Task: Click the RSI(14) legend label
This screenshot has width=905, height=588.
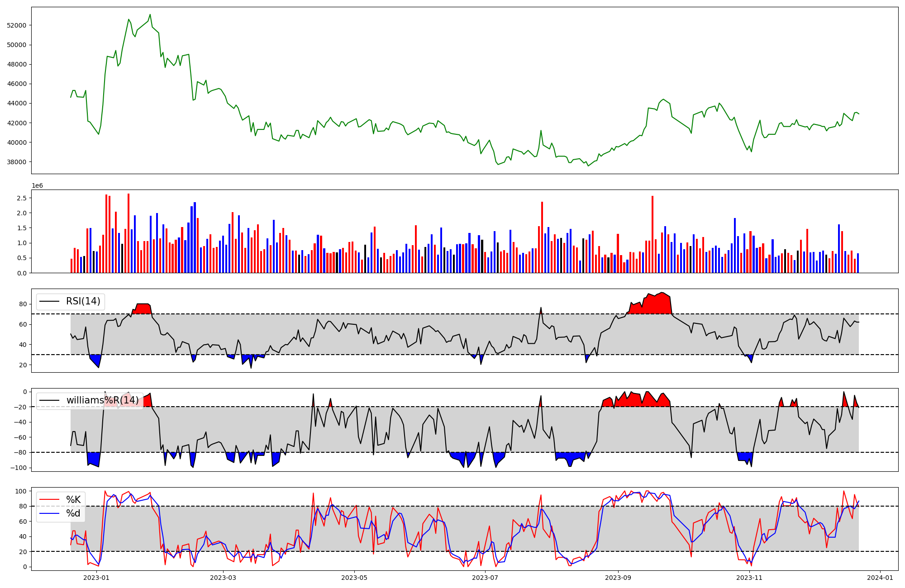Action: [x=83, y=301]
